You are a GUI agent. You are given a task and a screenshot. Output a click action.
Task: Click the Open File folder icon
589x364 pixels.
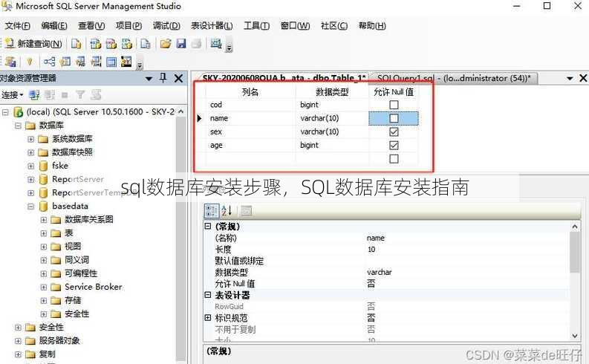point(166,44)
